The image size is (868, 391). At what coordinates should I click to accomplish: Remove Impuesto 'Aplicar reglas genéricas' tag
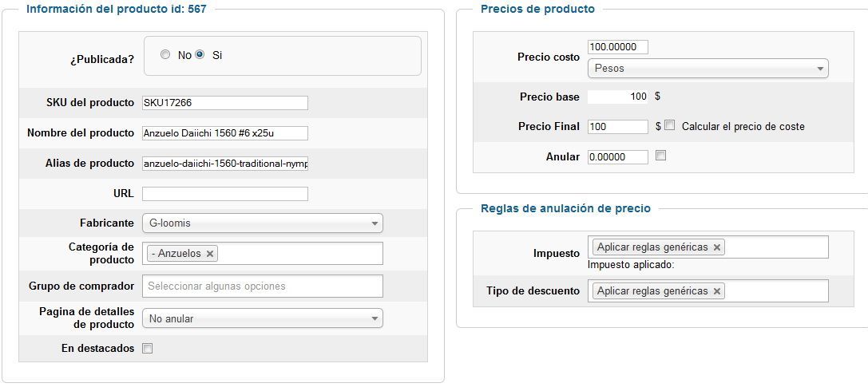717,247
